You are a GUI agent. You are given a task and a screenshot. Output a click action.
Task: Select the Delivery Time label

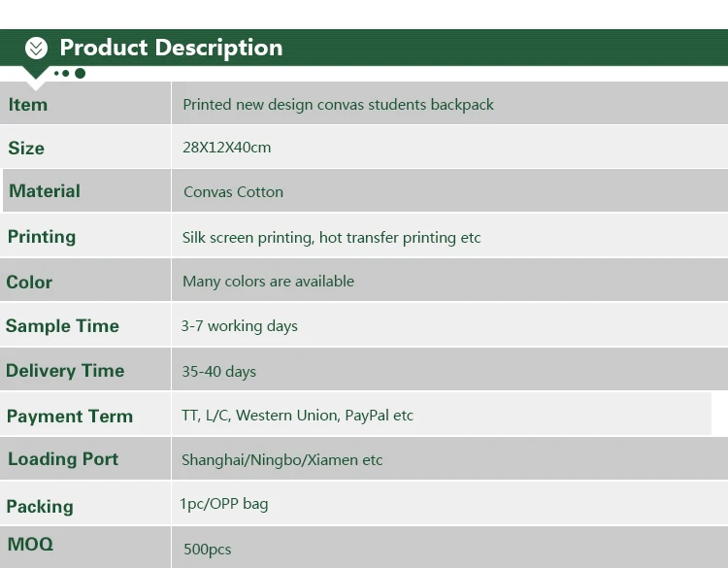point(65,371)
